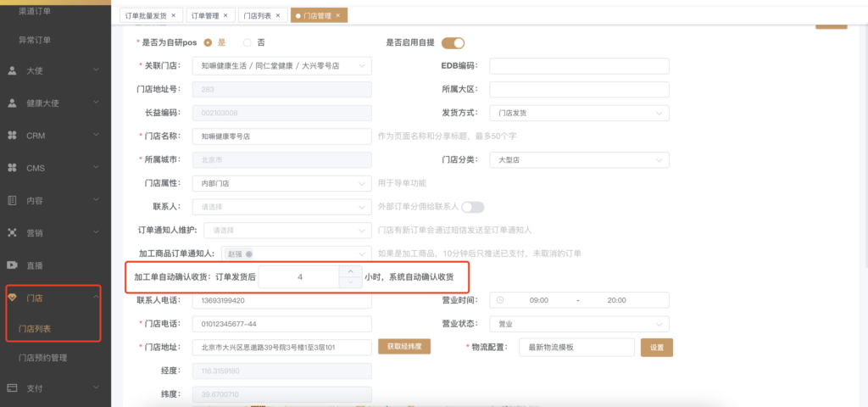Click the 内容 document icon in sidebar

point(12,201)
